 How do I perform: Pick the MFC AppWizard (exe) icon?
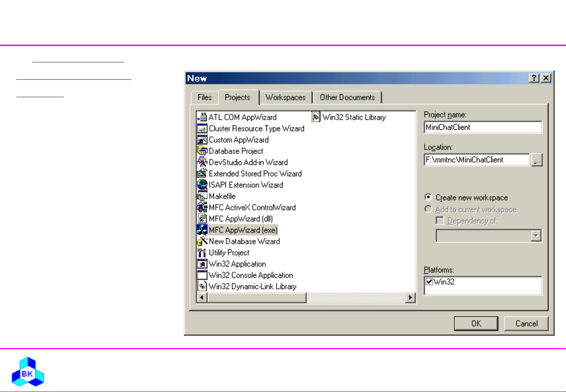click(x=202, y=230)
